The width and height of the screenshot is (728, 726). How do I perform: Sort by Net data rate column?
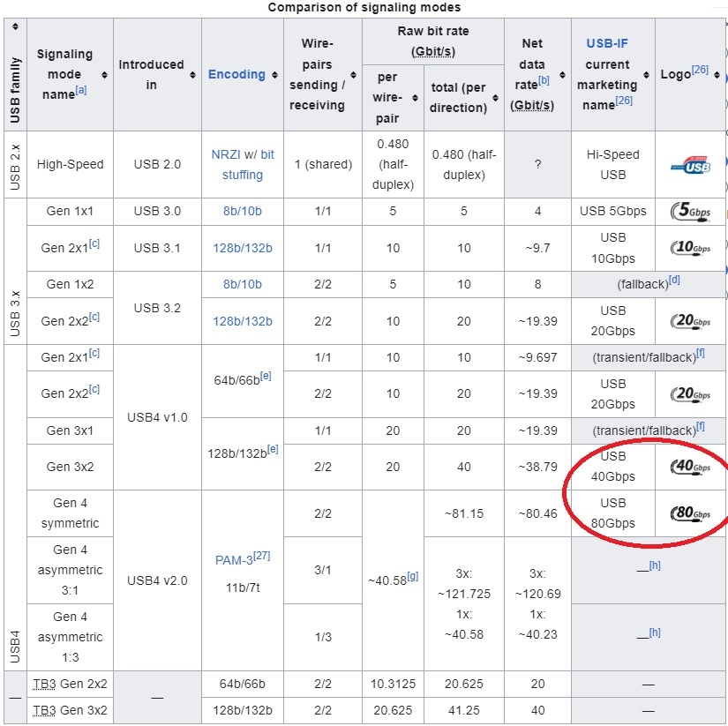click(x=562, y=75)
